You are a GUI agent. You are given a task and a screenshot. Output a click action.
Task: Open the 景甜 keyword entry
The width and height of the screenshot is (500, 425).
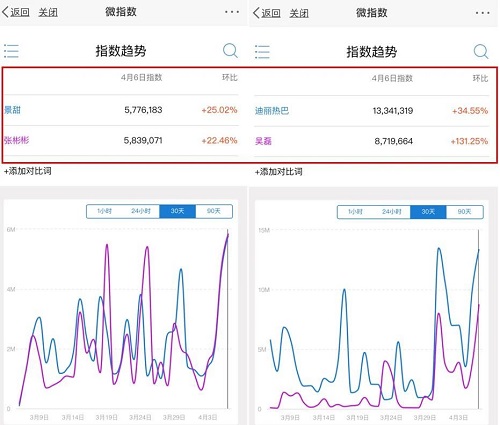[x=12, y=110]
